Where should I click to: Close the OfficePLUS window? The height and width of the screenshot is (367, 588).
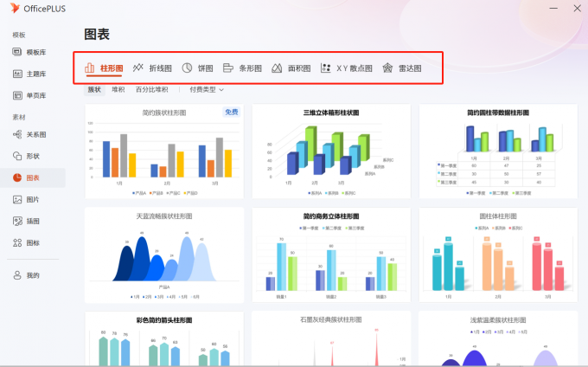point(577,9)
